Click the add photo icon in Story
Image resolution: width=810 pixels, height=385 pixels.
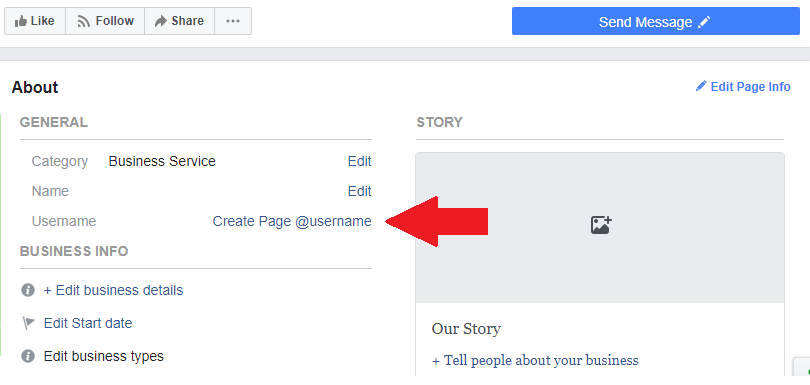601,225
